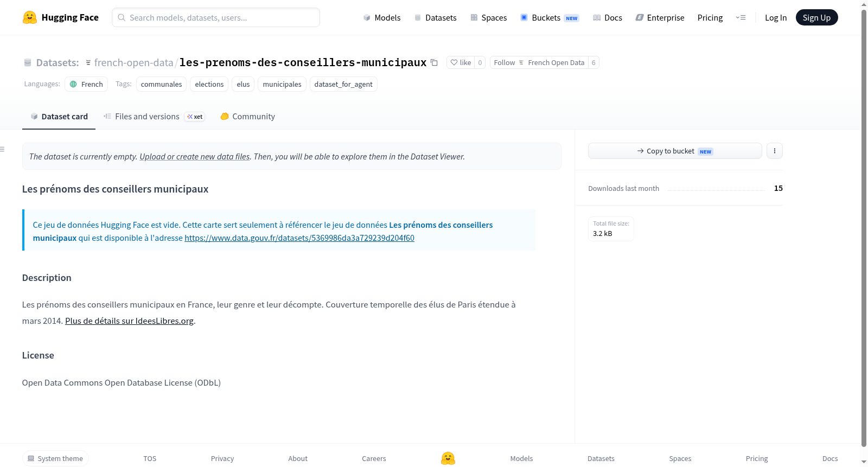This screenshot has width=868, height=467.
Task: Open the follower count showing 6
Action: [593, 62]
